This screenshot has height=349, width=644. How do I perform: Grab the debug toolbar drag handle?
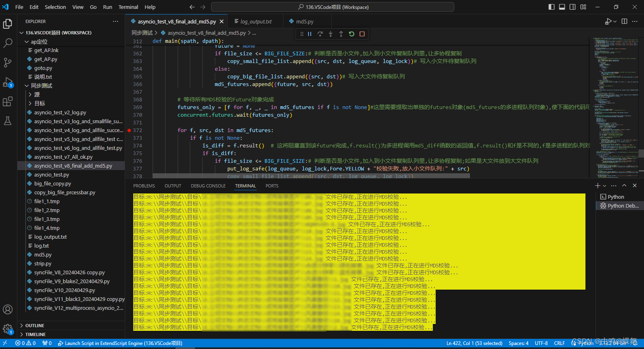(302, 34)
